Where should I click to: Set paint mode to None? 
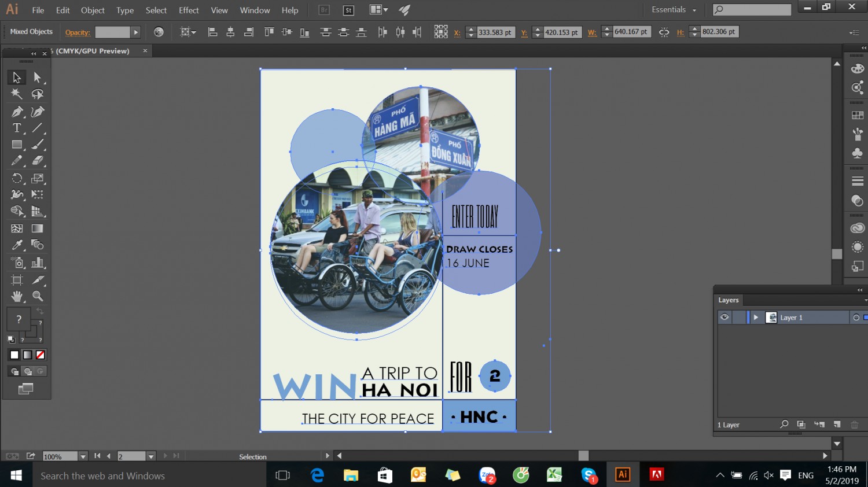41,355
